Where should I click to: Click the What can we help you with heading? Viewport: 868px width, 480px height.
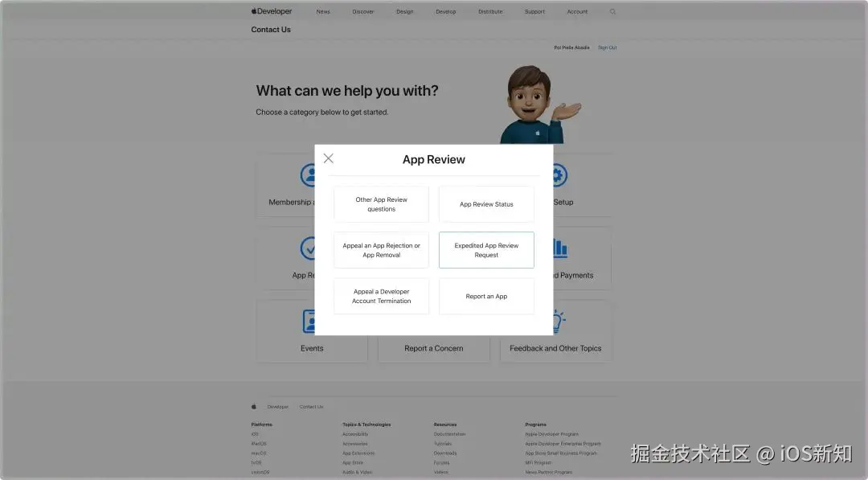pyautogui.click(x=347, y=91)
